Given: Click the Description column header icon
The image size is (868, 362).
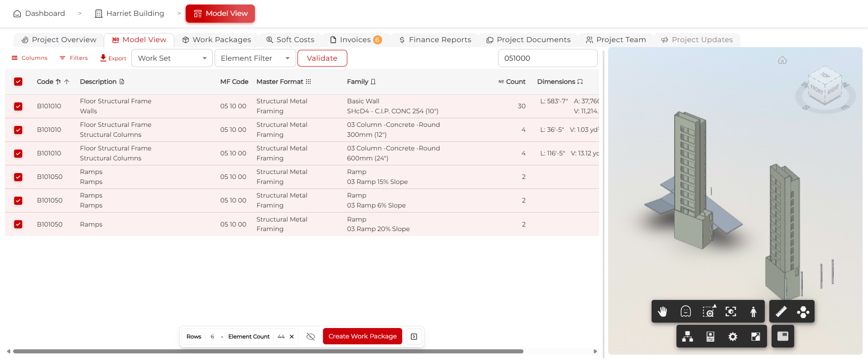Looking at the screenshot, I should (122, 82).
